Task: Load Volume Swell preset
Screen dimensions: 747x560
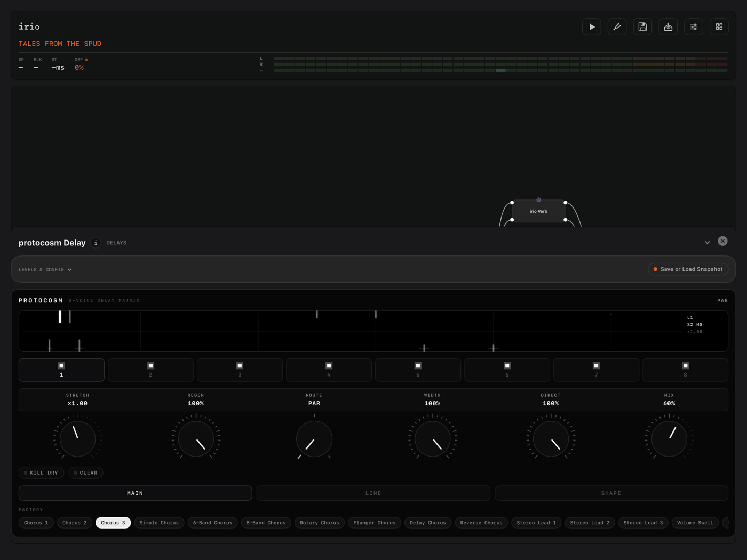Action: click(695, 523)
